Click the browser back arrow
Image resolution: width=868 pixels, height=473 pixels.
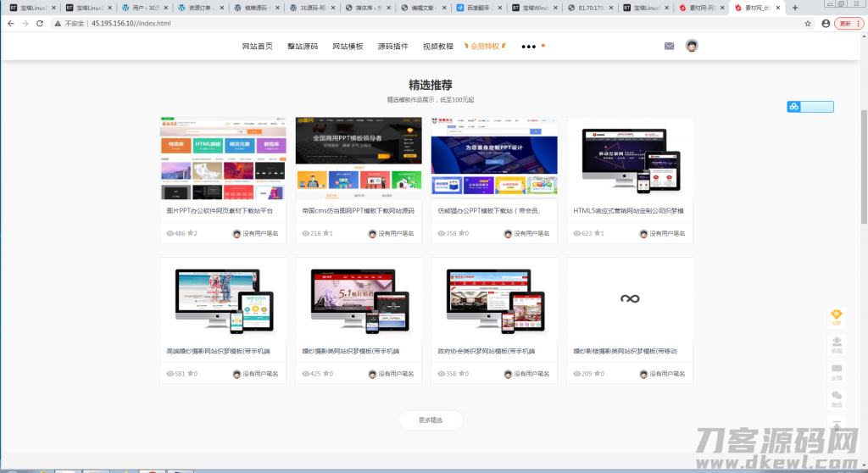click(10, 23)
